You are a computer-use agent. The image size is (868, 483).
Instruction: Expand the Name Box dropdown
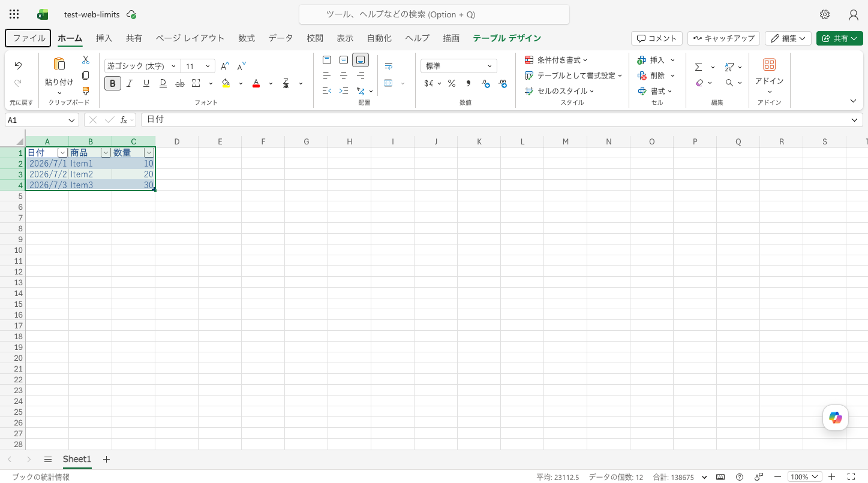pyautogui.click(x=72, y=120)
